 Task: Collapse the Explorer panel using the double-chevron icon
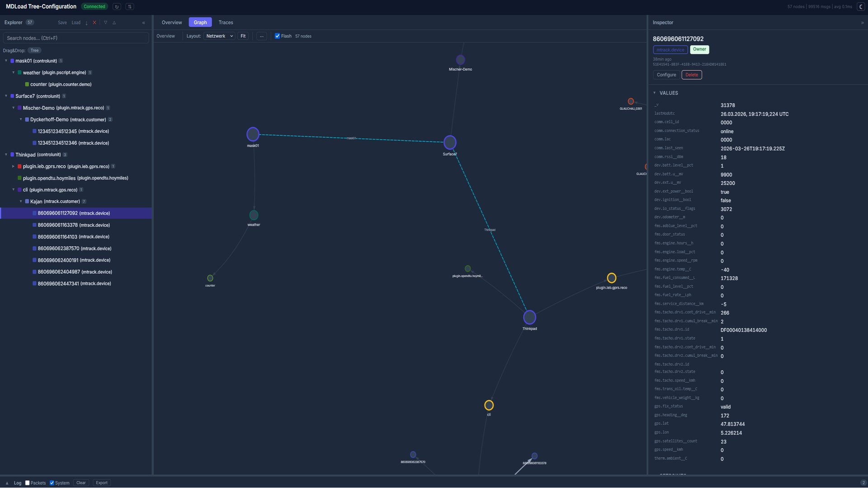tap(144, 22)
